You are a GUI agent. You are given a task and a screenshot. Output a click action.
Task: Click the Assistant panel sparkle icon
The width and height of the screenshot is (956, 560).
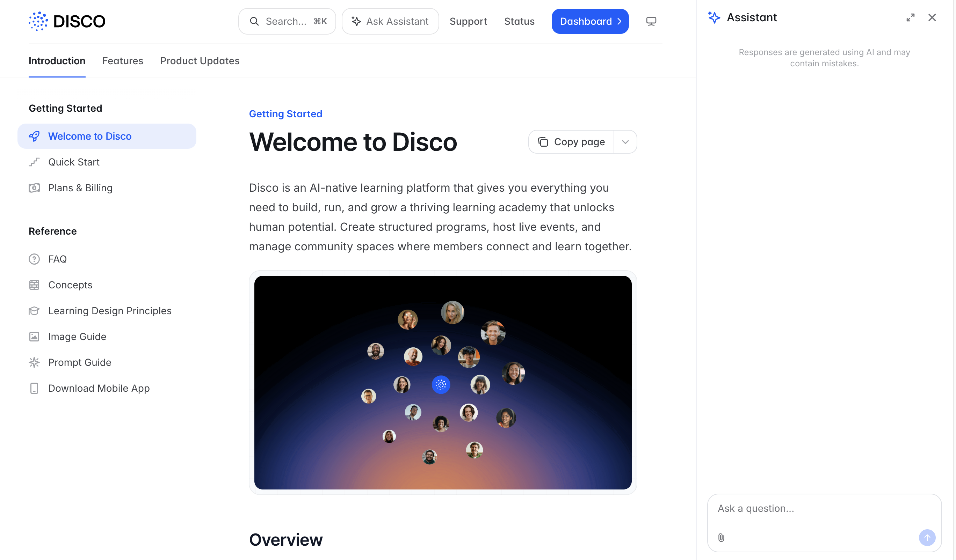[714, 17]
